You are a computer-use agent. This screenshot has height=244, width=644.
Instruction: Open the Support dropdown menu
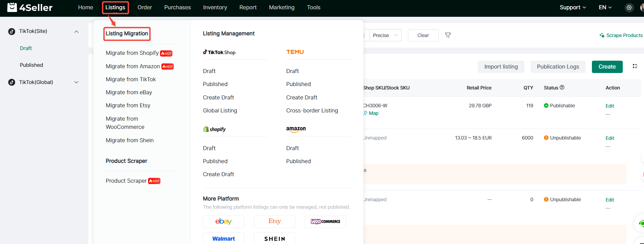(x=573, y=8)
